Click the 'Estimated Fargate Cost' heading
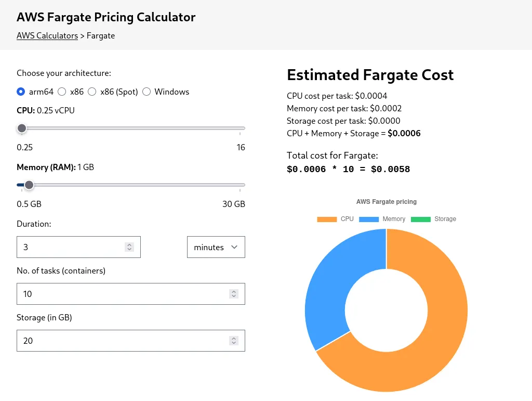This screenshot has height=401, width=532. 370,75
